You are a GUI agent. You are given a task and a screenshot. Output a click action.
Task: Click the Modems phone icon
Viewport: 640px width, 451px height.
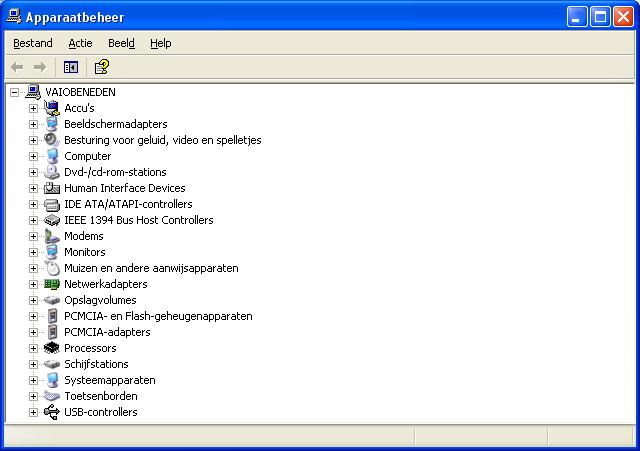52,236
